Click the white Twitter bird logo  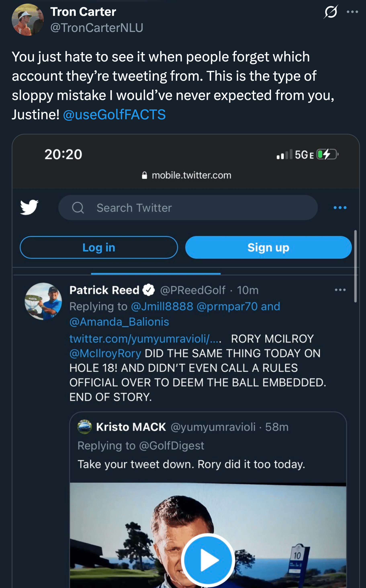(29, 207)
